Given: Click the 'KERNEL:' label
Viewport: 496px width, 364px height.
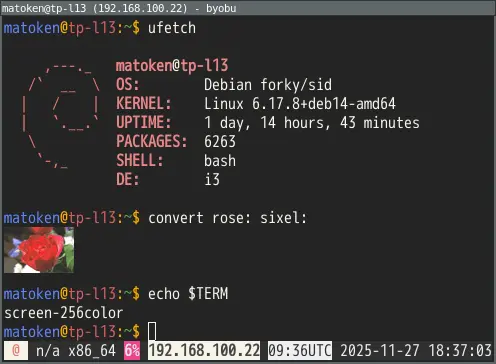Looking at the screenshot, I should [x=144, y=104].
